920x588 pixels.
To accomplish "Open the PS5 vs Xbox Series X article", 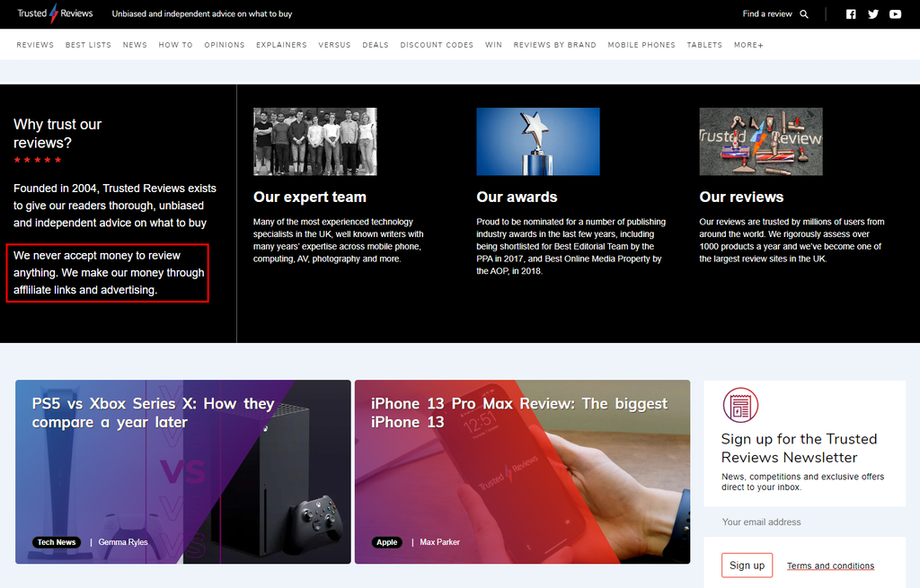I will coord(153,413).
